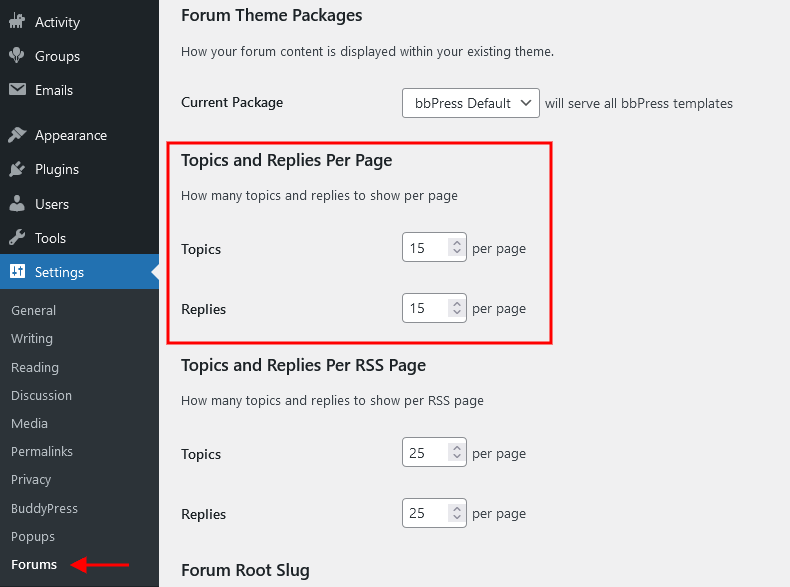Open General settings submenu
The width and height of the screenshot is (790, 587).
click(x=33, y=310)
